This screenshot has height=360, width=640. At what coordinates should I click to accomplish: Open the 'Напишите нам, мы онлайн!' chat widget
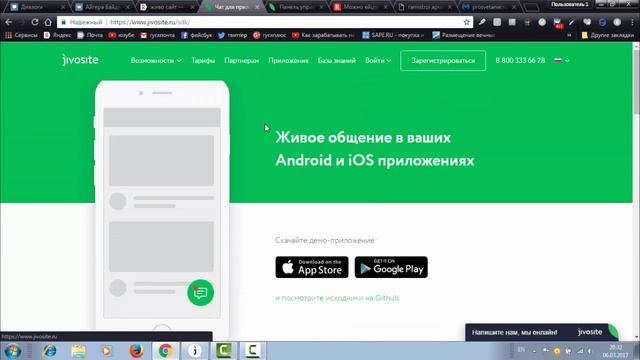[x=541, y=332]
